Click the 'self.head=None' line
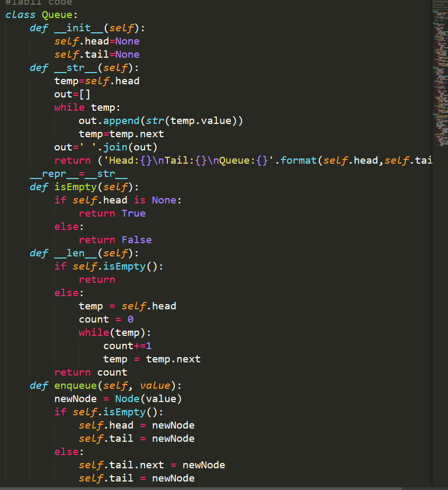This screenshot has width=448, height=490. tap(97, 41)
